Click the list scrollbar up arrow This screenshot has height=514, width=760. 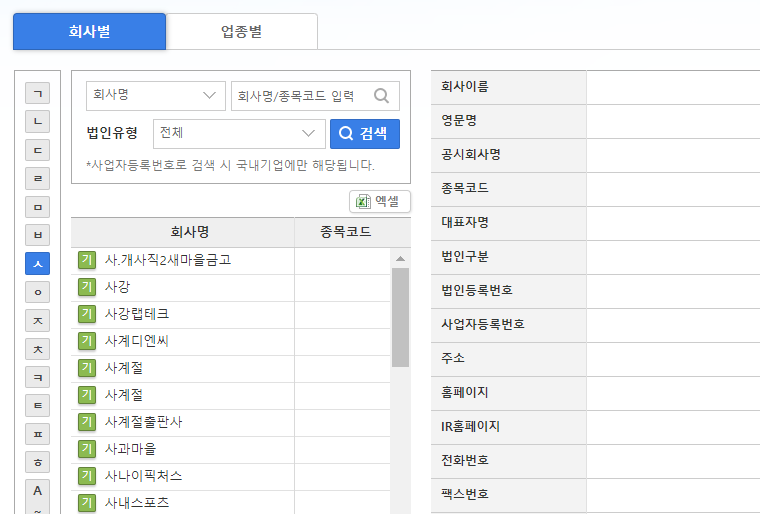pos(400,258)
